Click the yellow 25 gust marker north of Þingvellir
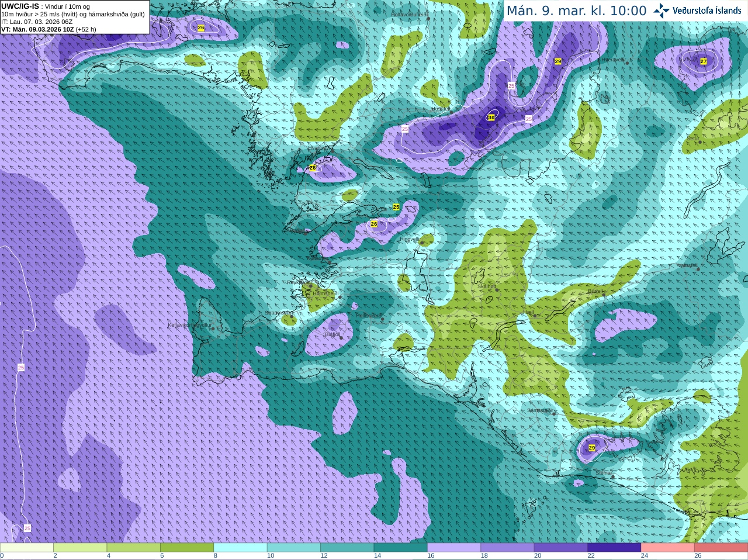Image resolution: width=748 pixels, height=560 pixels. click(x=396, y=207)
